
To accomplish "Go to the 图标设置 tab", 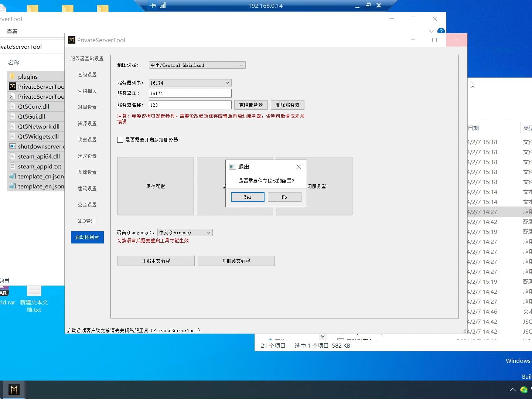I will click(x=87, y=172).
